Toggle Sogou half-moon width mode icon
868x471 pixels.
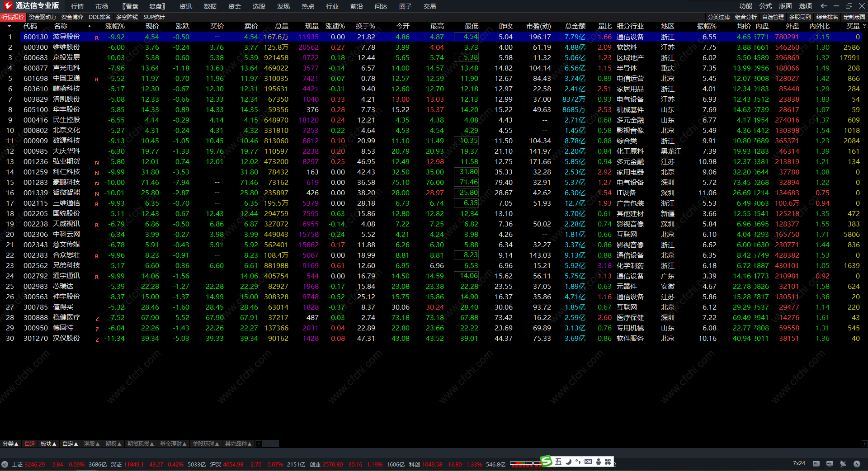pos(569,462)
